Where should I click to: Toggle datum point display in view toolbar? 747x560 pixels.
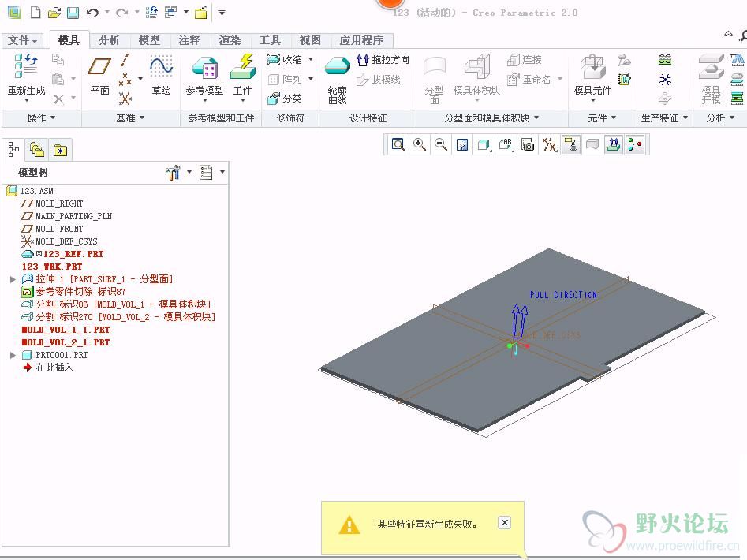tap(549, 144)
